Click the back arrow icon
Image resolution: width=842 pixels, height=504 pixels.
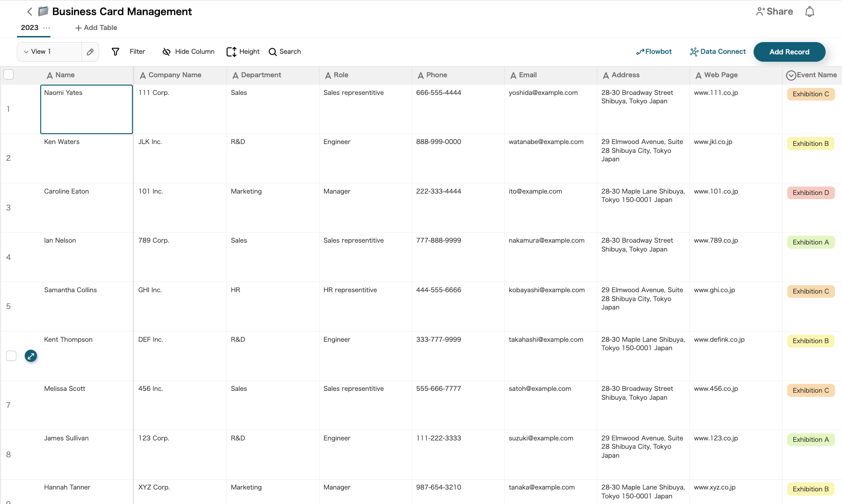tap(29, 12)
